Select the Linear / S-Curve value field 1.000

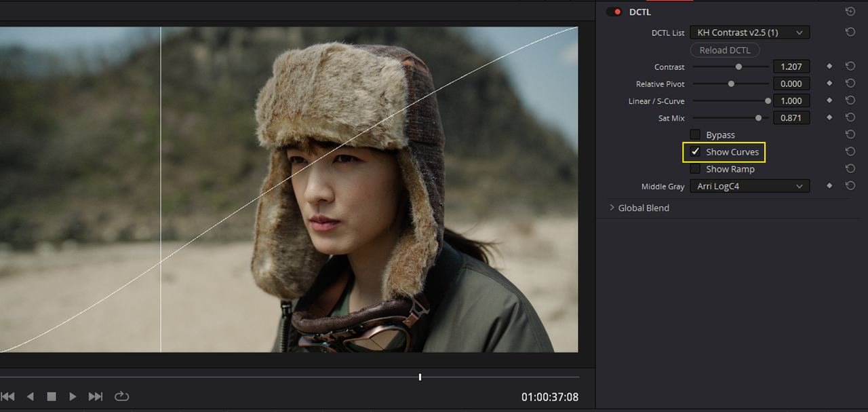[791, 100]
